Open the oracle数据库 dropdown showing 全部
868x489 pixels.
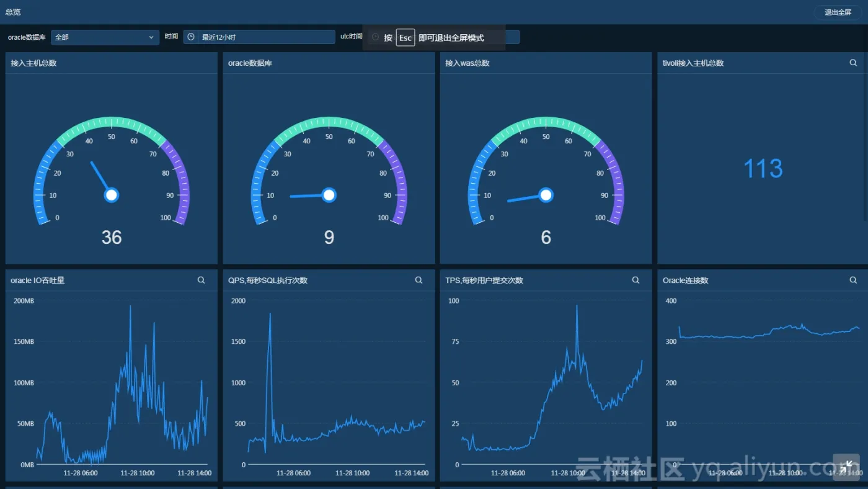click(x=105, y=37)
